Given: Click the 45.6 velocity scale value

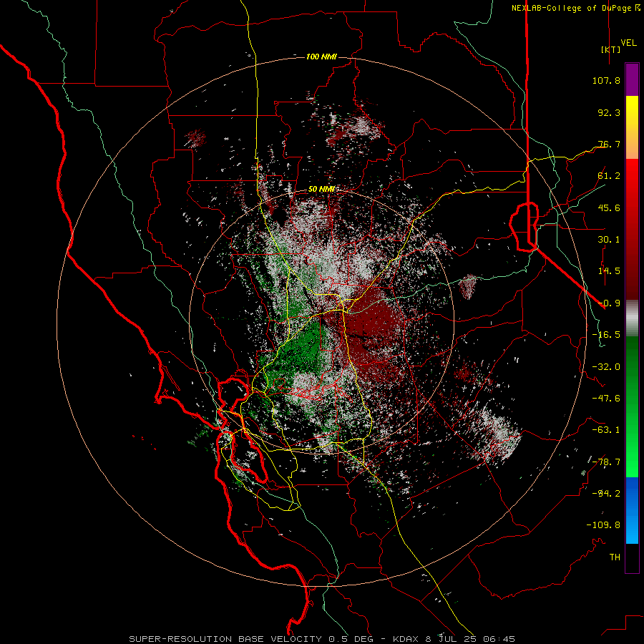Looking at the screenshot, I should click(609, 208).
